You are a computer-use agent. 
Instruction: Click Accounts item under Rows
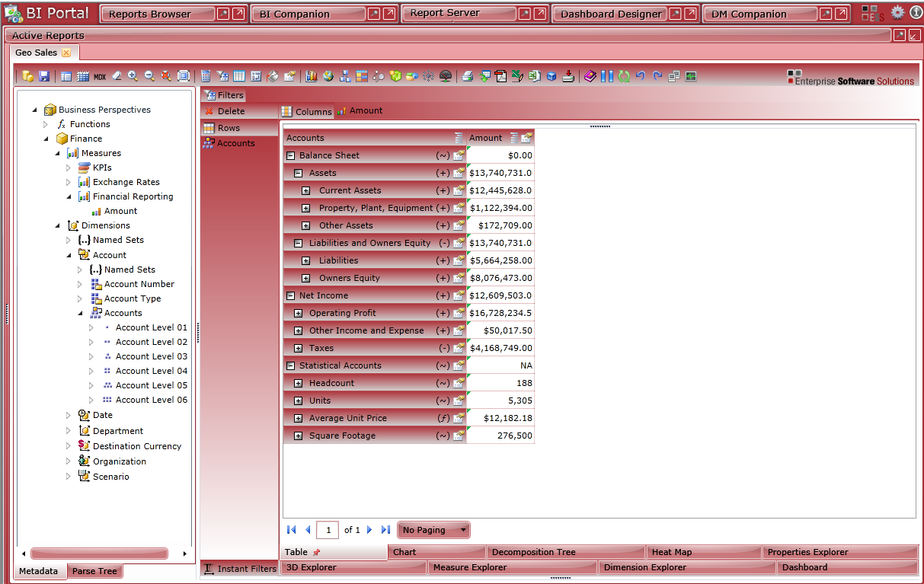pyautogui.click(x=229, y=143)
